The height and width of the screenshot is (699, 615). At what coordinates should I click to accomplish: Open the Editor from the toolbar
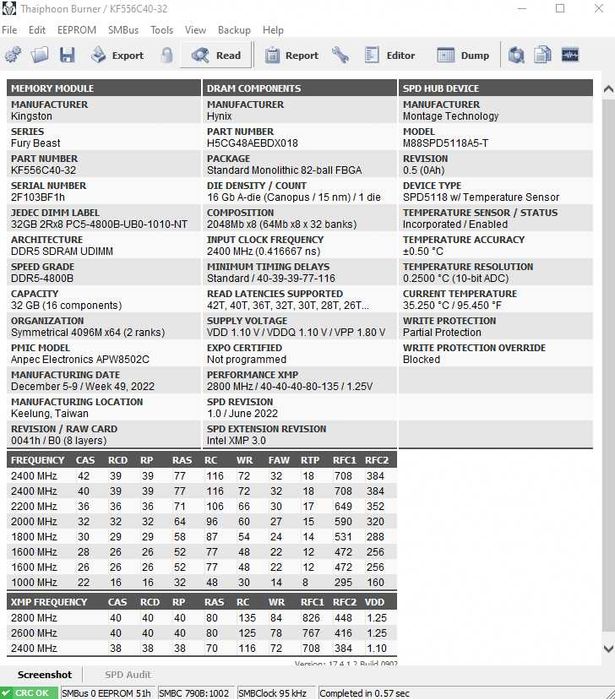click(390, 55)
